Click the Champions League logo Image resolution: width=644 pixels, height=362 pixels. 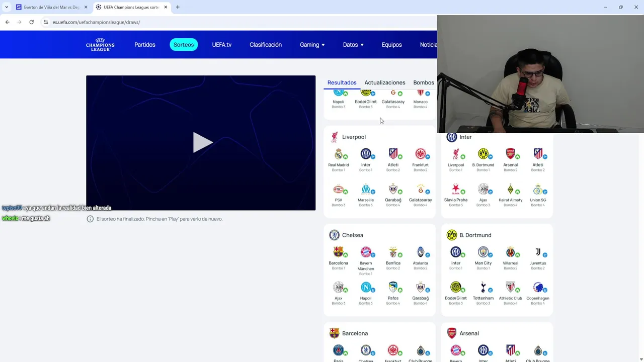point(100,45)
